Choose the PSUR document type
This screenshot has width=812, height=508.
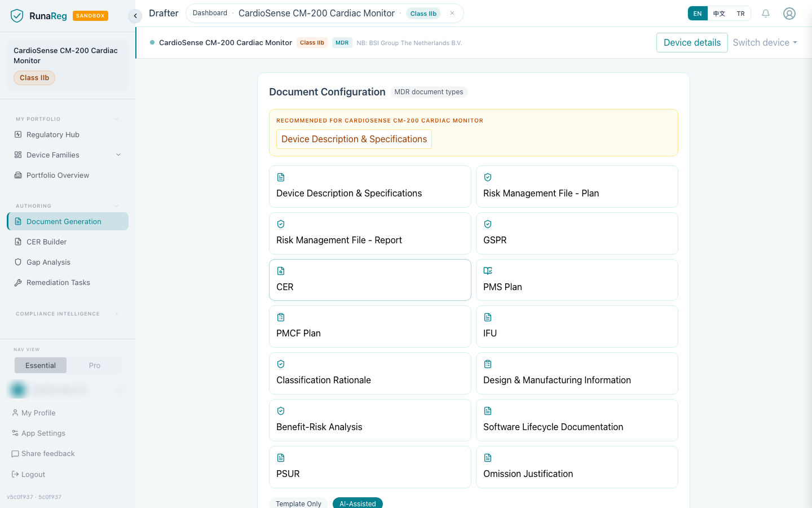tap(370, 467)
